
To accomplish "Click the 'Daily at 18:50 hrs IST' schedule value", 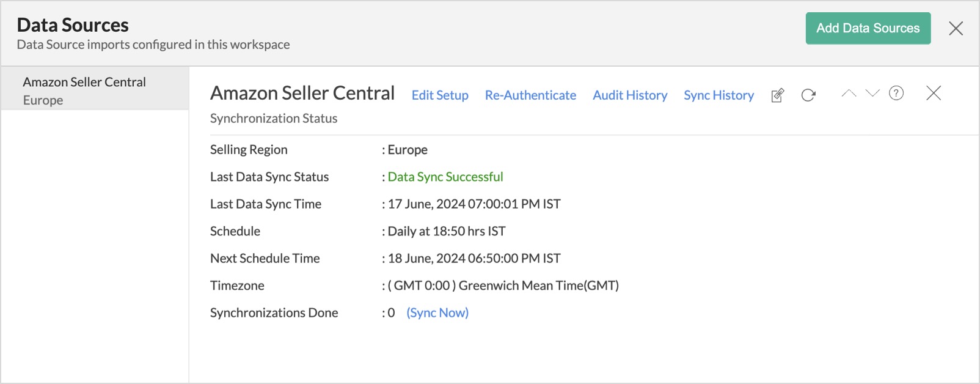I will 447,231.
